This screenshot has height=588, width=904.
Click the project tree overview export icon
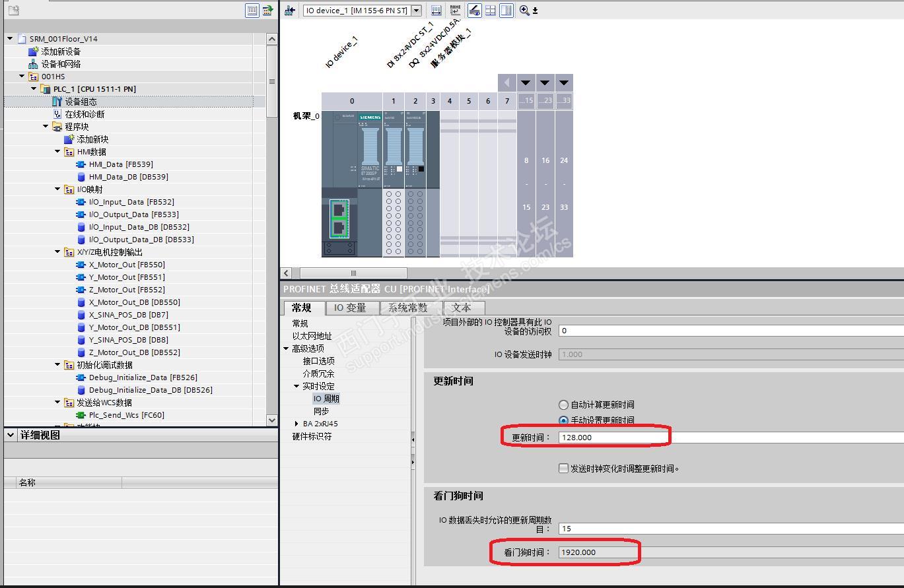267,10
